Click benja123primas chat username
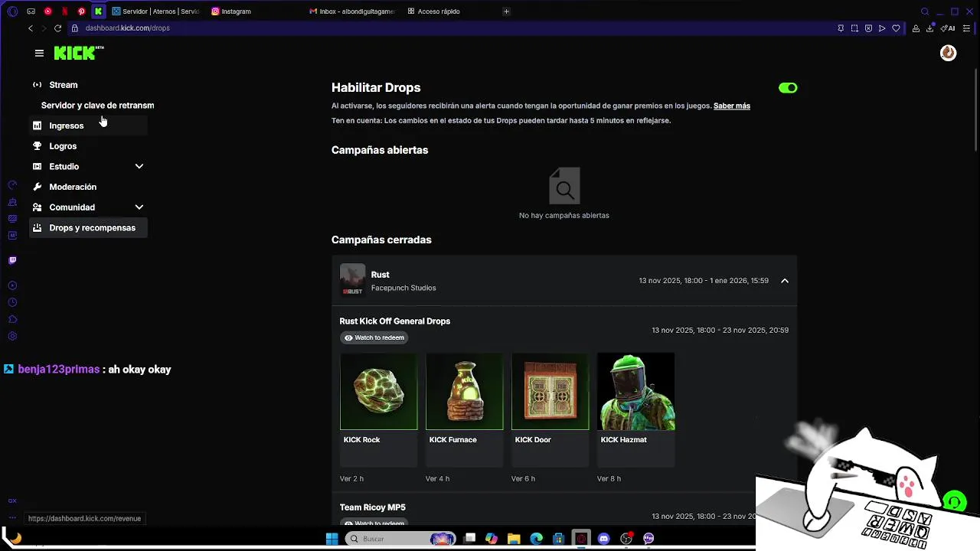 [59, 370]
